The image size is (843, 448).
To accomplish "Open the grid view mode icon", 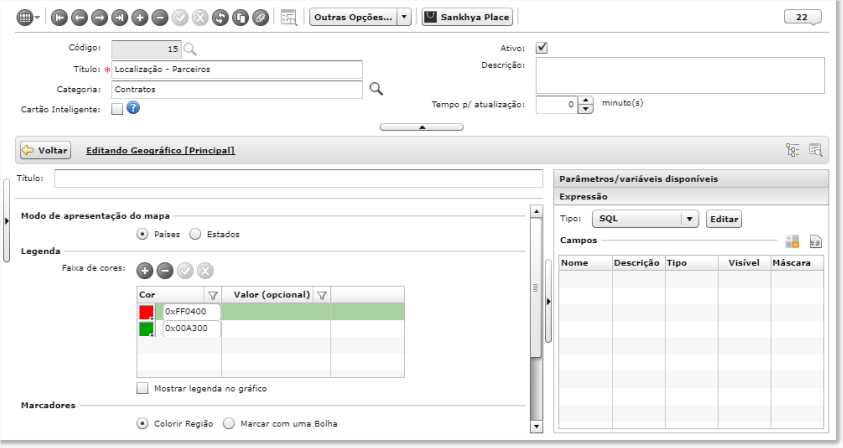I will coord(24,17).
